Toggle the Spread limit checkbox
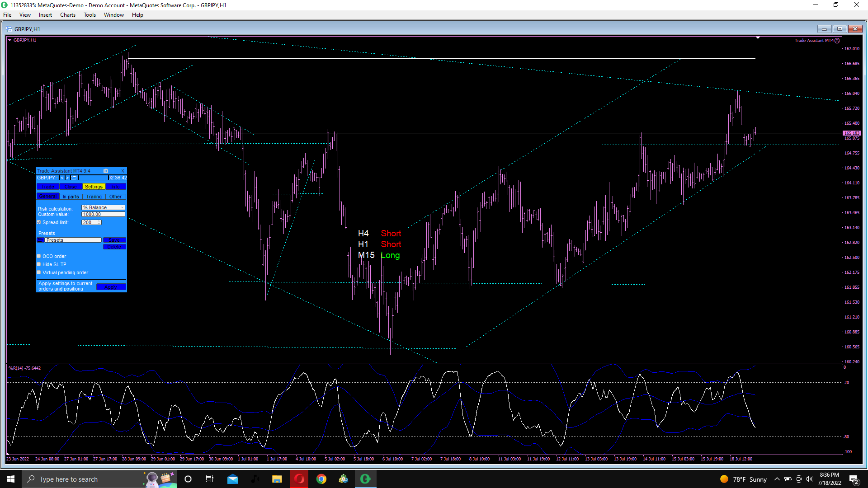 click(x=39, y=222)
